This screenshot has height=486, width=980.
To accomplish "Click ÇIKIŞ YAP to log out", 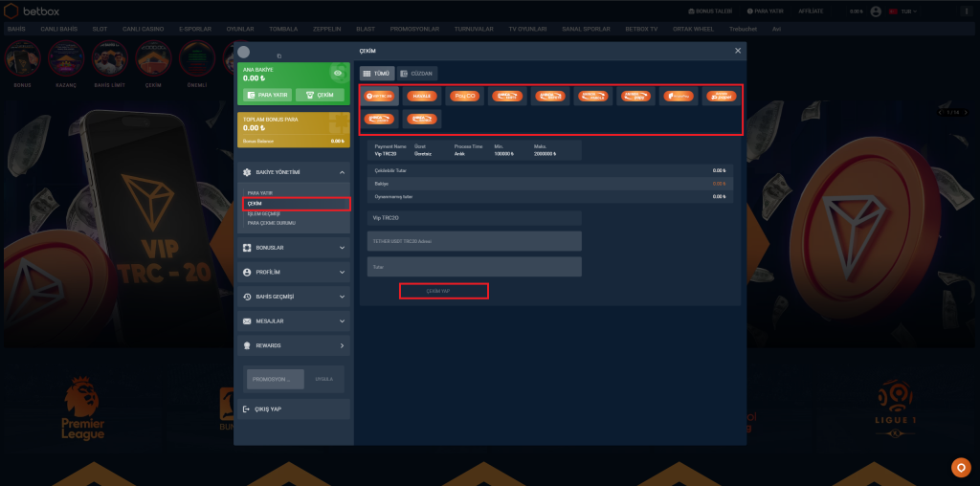I will click(x=294, y=409).
